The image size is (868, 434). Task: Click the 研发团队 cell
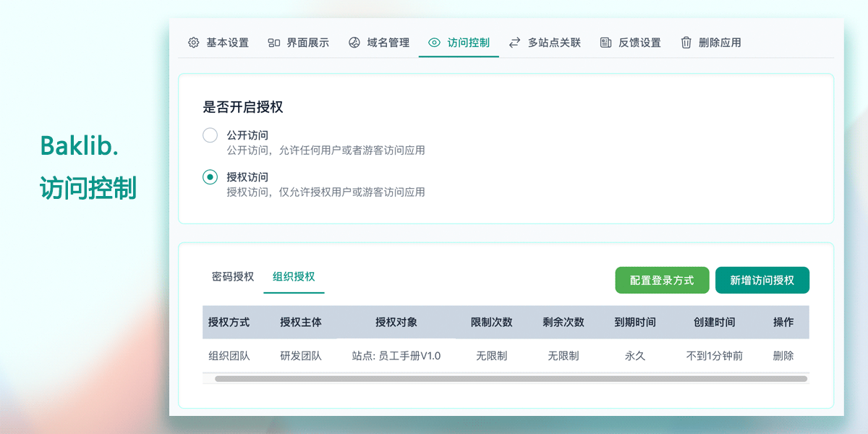(301, 356)
